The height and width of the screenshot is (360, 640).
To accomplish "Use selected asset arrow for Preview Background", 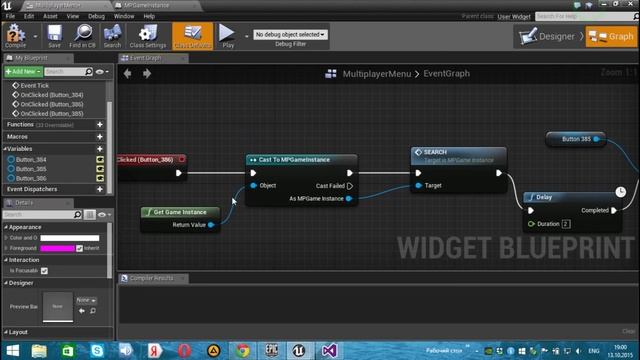I will [x=82, y=311].
